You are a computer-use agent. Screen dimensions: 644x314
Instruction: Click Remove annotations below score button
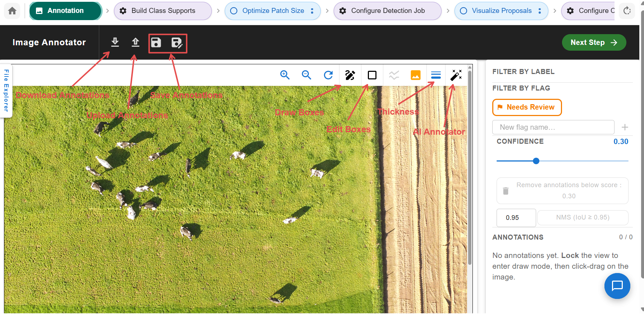pyautogui.click(x=562, y=191)
